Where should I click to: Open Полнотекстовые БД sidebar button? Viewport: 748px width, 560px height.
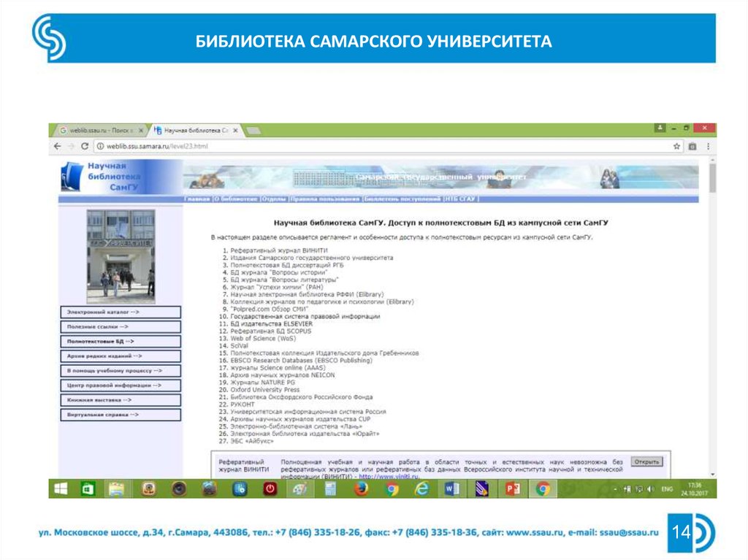click(x=121, y=342)
